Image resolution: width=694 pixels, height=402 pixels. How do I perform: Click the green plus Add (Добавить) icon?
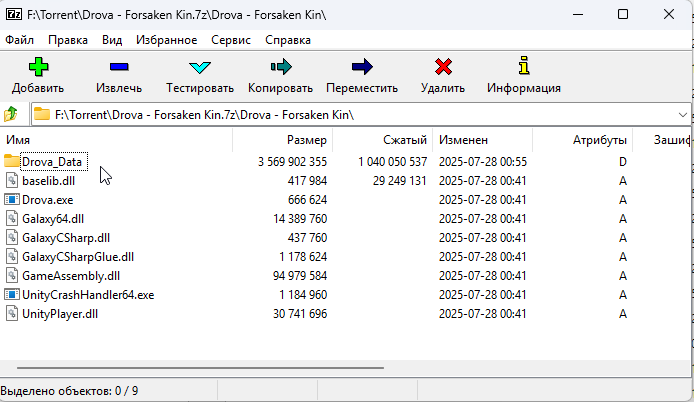point(38,68)
